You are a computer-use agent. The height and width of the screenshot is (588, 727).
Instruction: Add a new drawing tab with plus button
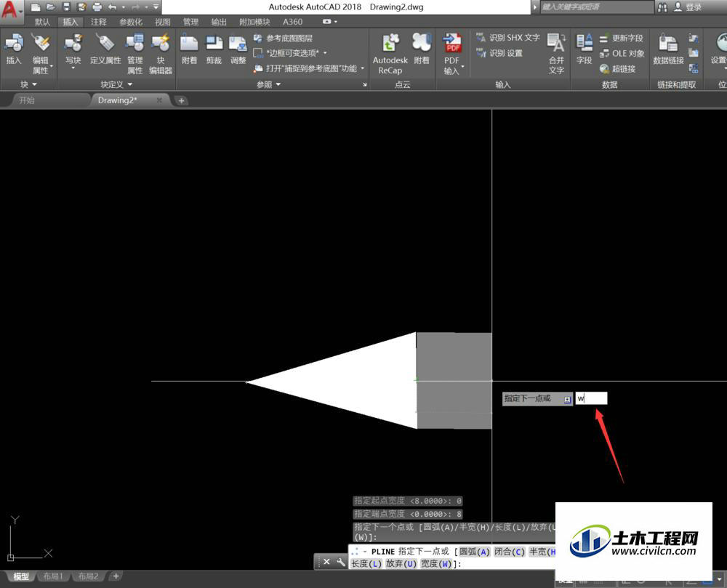pos(181,100)
